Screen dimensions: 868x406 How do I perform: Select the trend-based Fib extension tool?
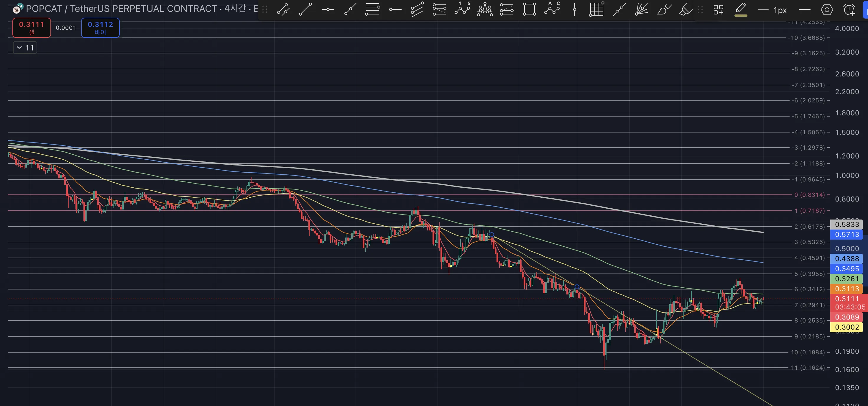[507, 9]
